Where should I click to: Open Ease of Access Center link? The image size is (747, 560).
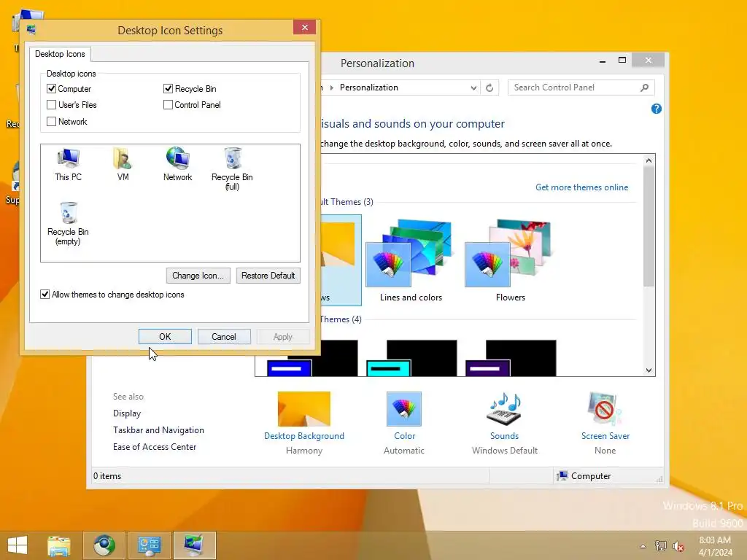click(x=155, y=447)
